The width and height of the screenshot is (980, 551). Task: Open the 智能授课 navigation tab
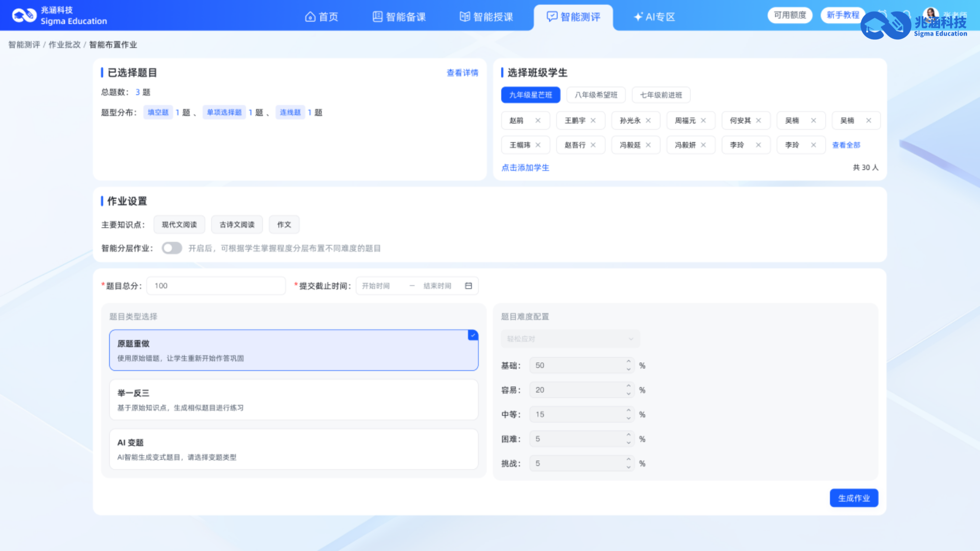click(486, 17)
